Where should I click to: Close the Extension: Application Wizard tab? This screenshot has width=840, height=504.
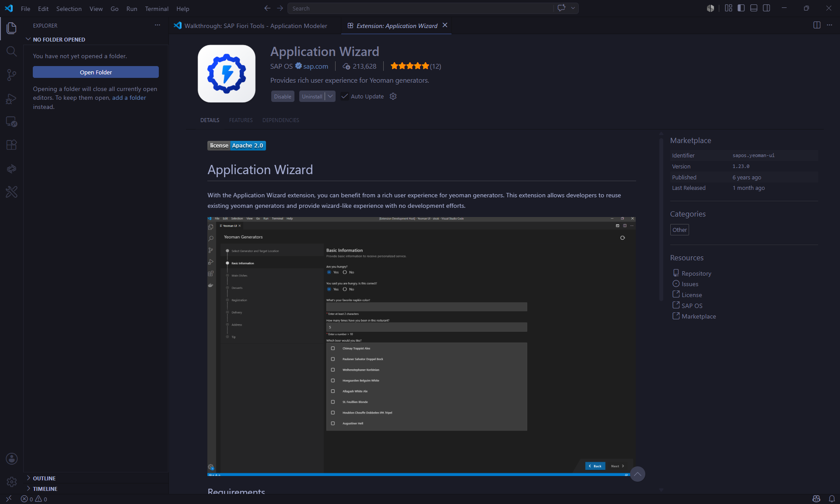click(x=445, y=25)
